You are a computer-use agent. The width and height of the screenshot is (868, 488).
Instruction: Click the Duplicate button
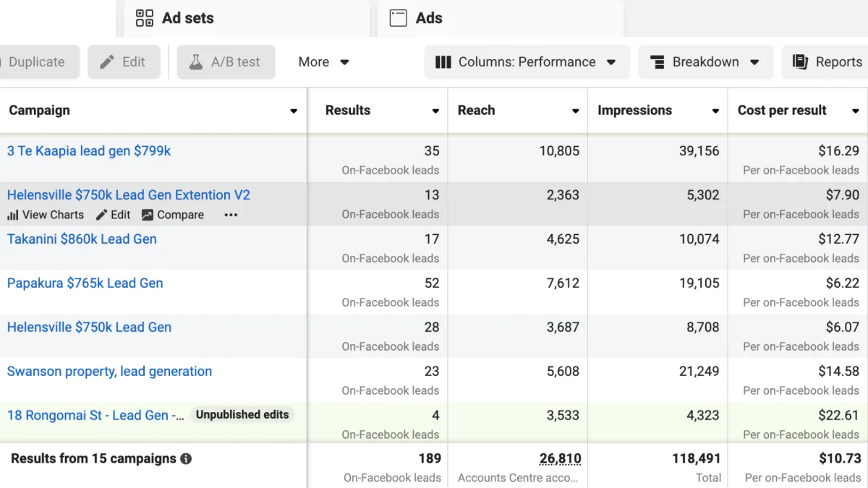35,62
